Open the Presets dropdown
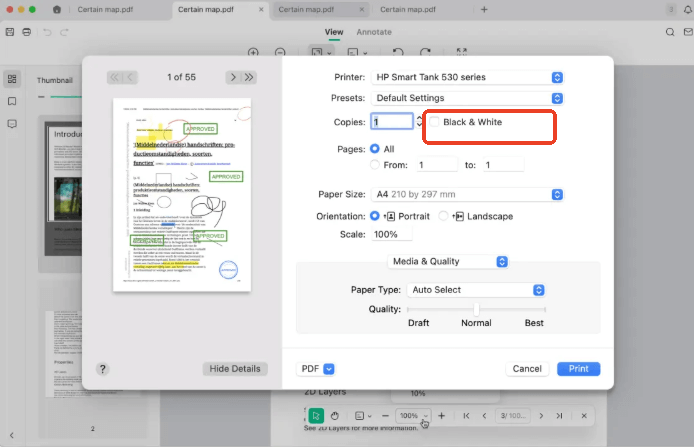 click(x=467, y=98)
